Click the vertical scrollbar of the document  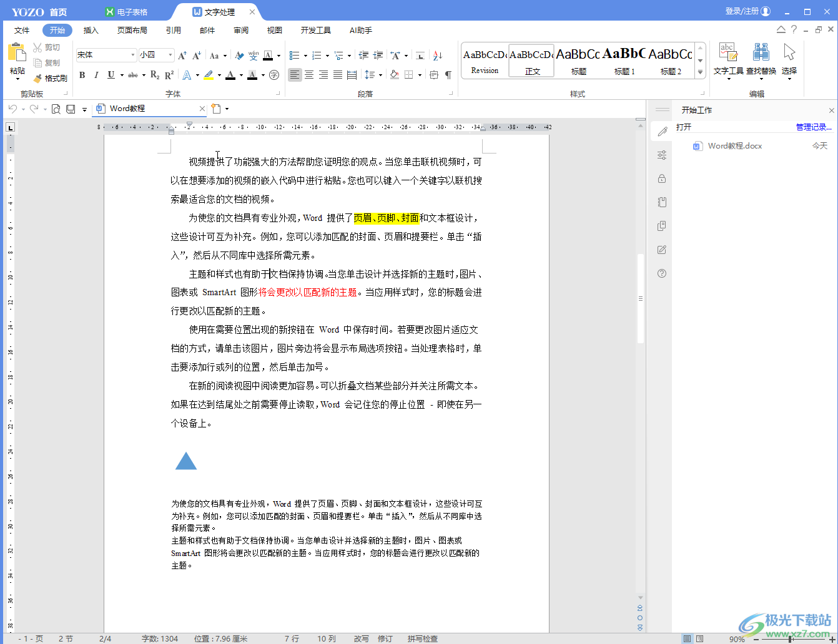(640, 298)
